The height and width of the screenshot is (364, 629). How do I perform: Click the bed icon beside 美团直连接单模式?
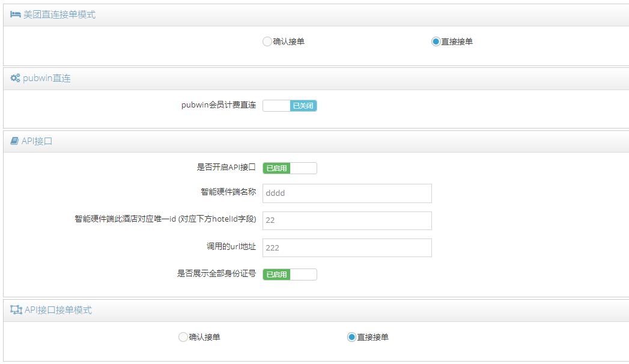pyautogui.click(x=15, y=14)
